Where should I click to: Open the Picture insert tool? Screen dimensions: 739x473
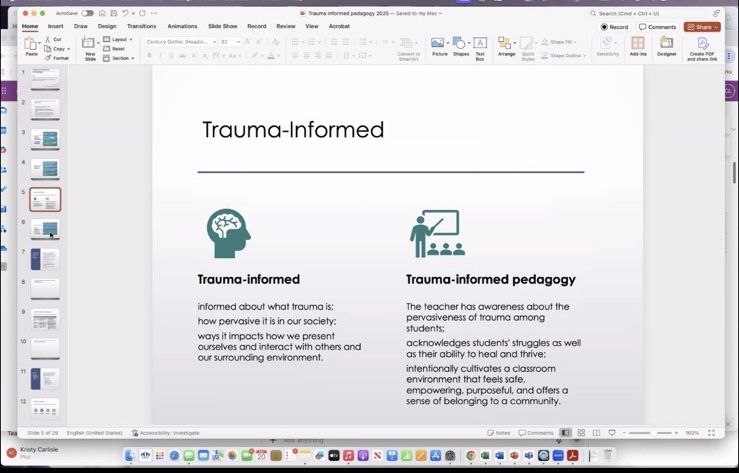pos(438,45)
